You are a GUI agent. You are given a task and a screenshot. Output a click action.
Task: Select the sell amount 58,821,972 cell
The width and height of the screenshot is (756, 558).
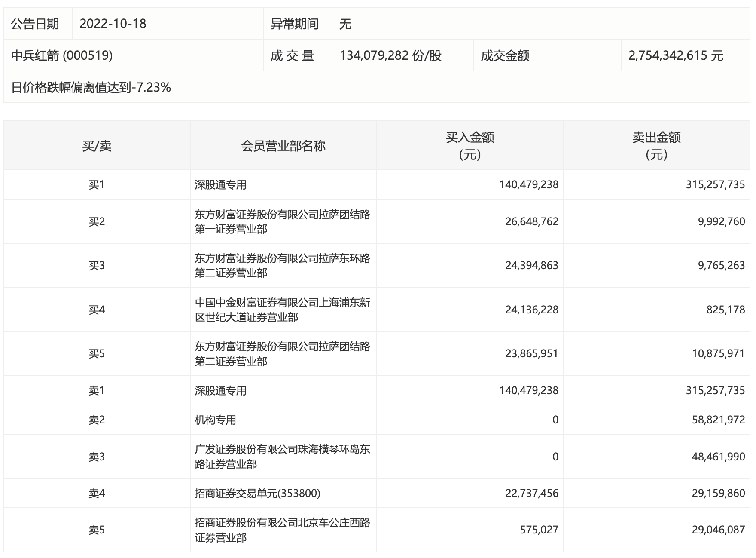click(x=718, y=420)
